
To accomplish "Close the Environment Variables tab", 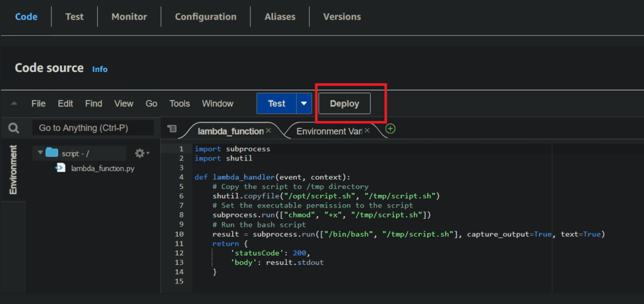I will click(x=366, y=131).
